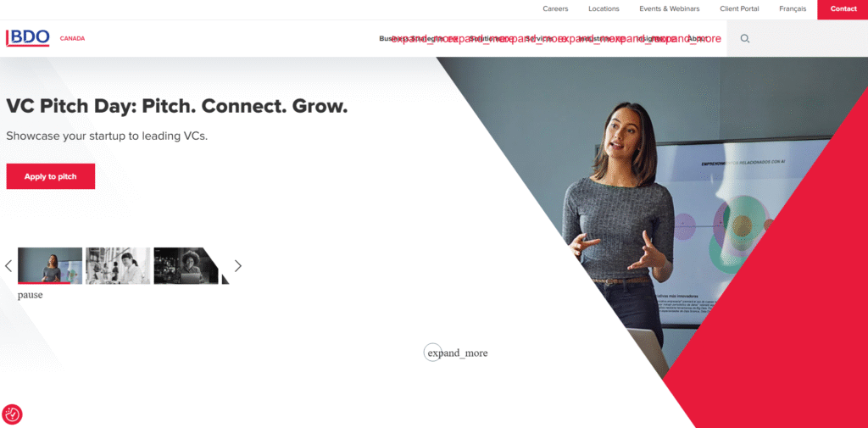The width and height of the screenshot is (868, 428).
Task: Open the Events & Webinars link
Action: (670, 8)
